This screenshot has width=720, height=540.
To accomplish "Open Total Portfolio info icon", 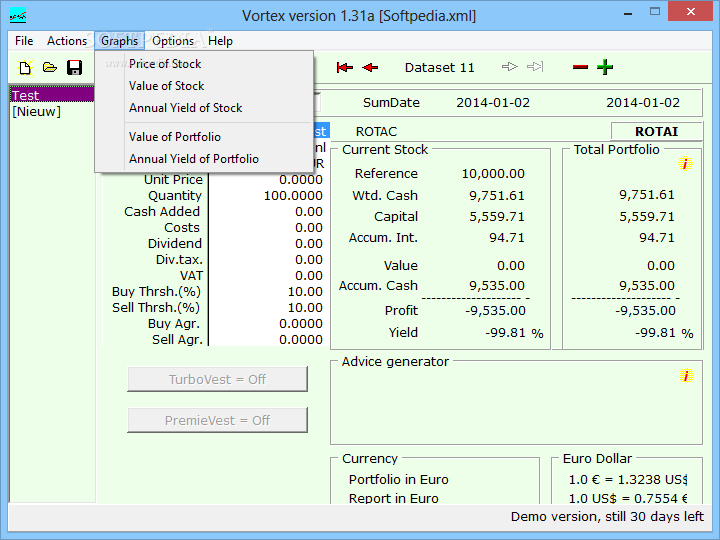I will point(685,164).
